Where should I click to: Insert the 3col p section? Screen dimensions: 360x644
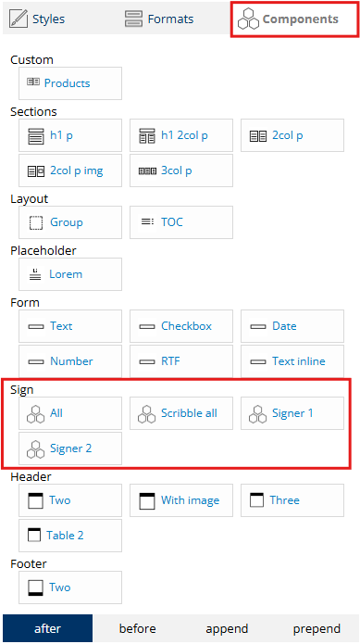pos(181,170)
